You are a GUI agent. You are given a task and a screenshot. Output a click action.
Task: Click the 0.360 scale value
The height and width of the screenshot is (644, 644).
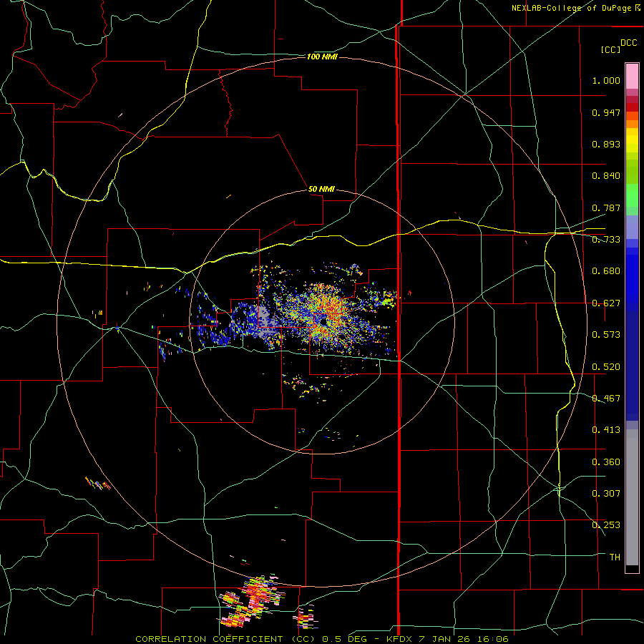pyautogui.click(x=606, y=462)
